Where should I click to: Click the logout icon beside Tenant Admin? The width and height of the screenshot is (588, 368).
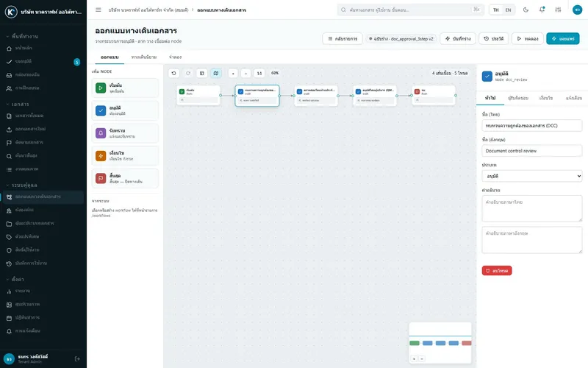point(77,359)
